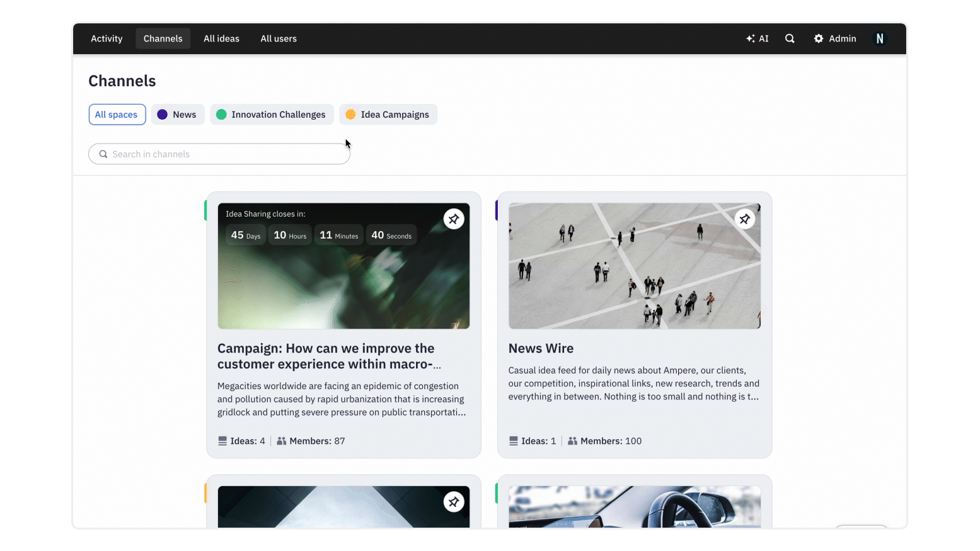The width and height of the screenshot is (980, 551).
Task: Click the campaign green blurred thumbnail
Action: (343, 266)
